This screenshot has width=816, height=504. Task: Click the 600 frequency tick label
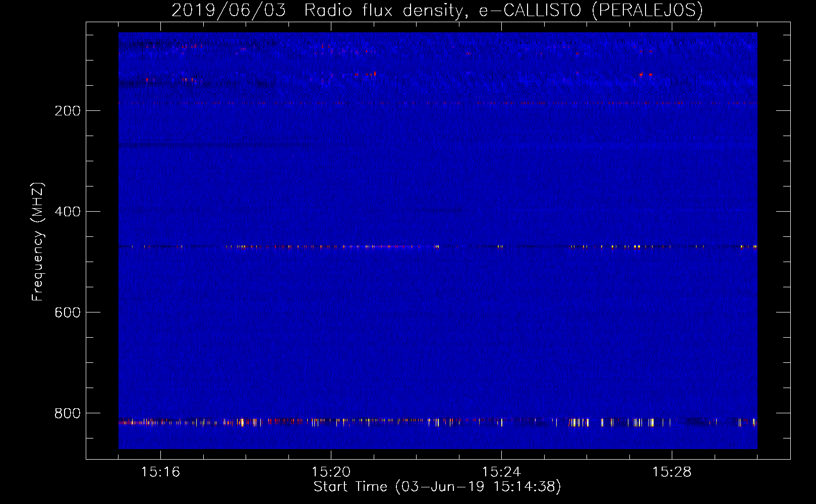(68, 312)
